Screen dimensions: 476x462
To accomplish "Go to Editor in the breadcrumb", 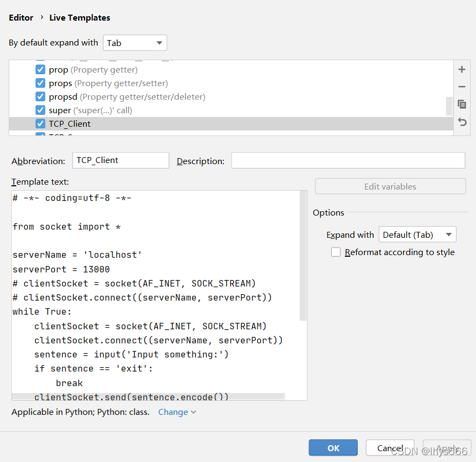I will click(x=21, y=18).
